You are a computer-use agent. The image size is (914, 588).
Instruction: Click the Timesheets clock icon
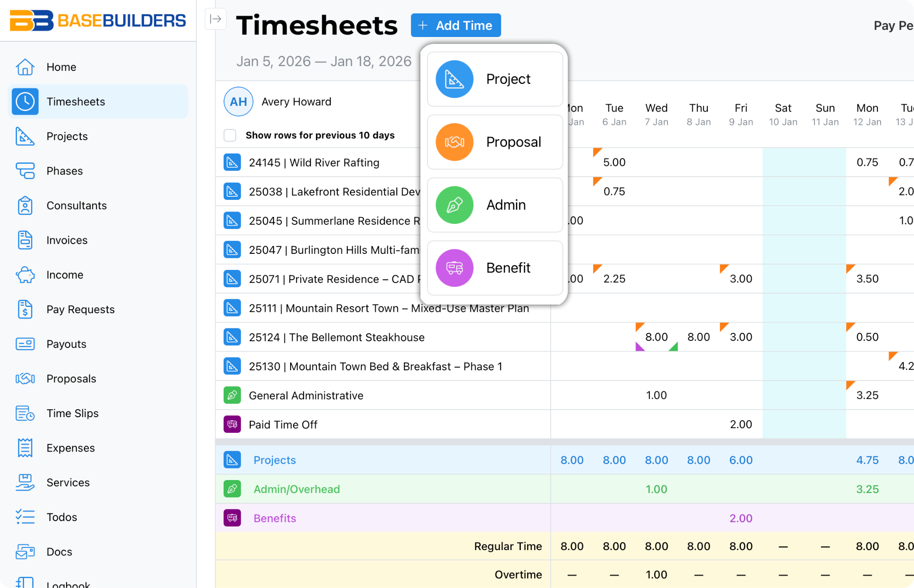25,102
